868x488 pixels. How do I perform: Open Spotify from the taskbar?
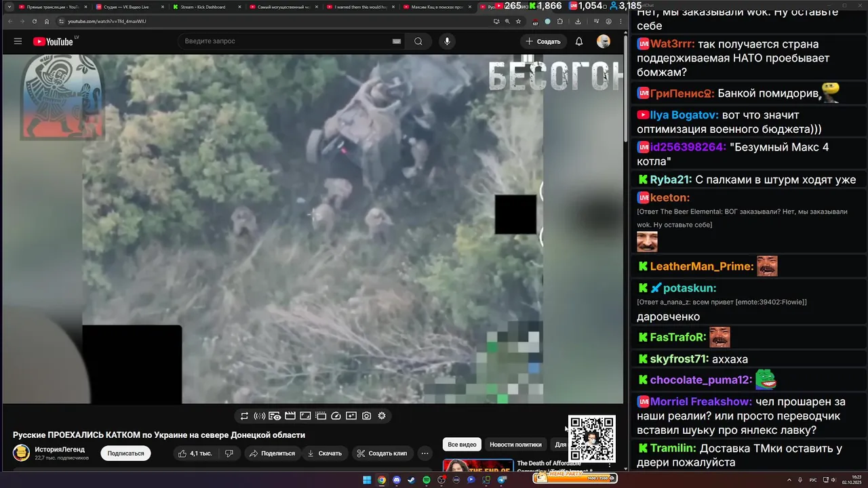click(427, 480)
